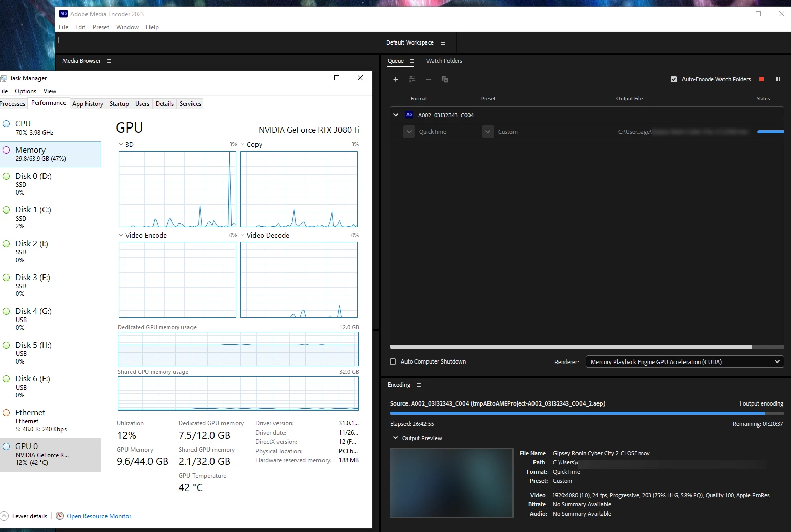Click the queue item status progress bar
Image resolution: width=791 pixels, height=532 pixels.
771,132
